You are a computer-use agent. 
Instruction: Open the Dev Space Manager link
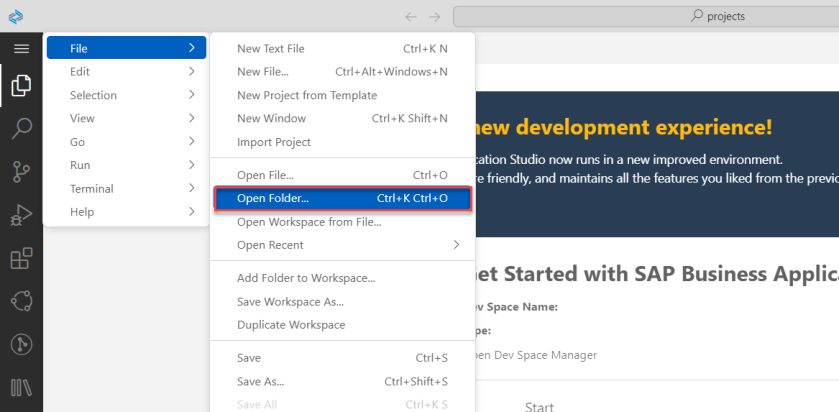click(x=536, y=355)
